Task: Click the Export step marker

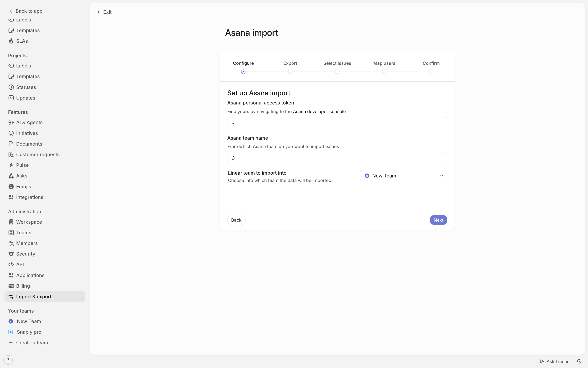Action: [x=290, y=72]
